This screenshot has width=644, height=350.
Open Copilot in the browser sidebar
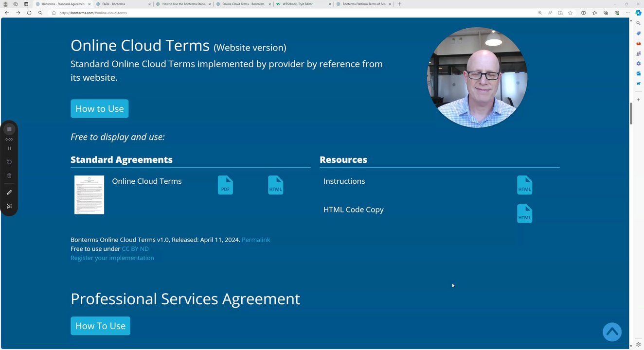(x=638, y=13)
